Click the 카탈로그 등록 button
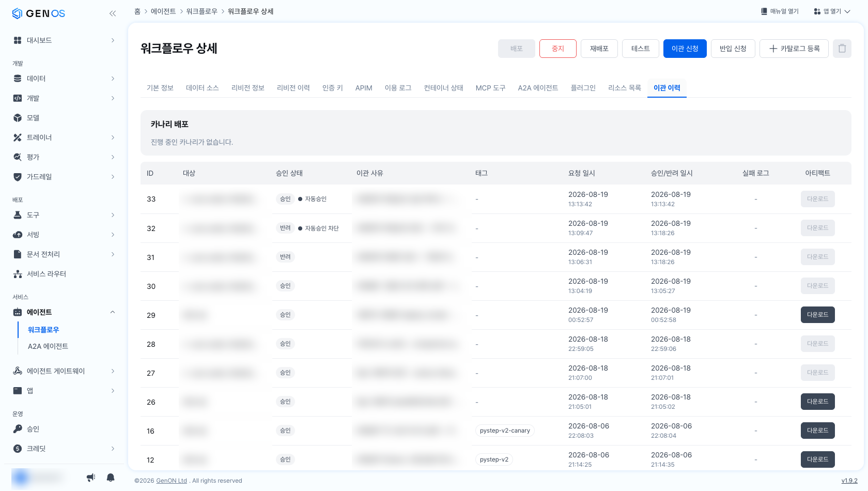The width and height of the screenshot is (868, 491). coord(794,49)
